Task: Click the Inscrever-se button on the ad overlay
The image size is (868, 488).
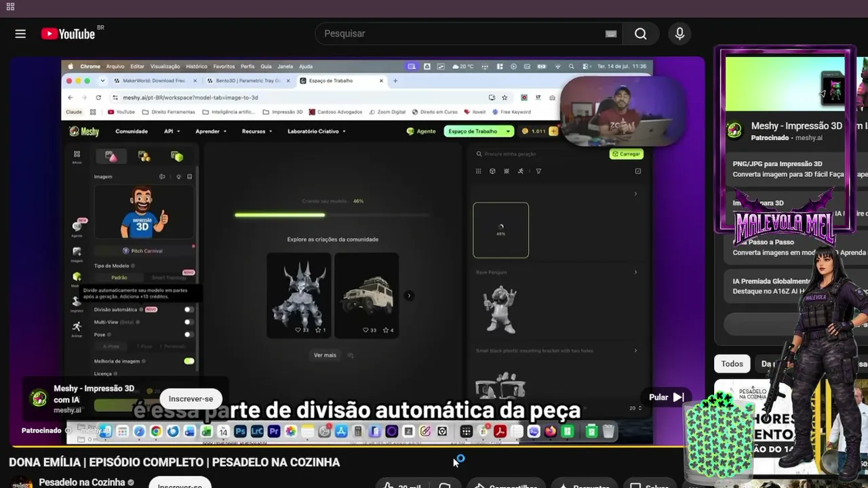Action: click(191, 399)
